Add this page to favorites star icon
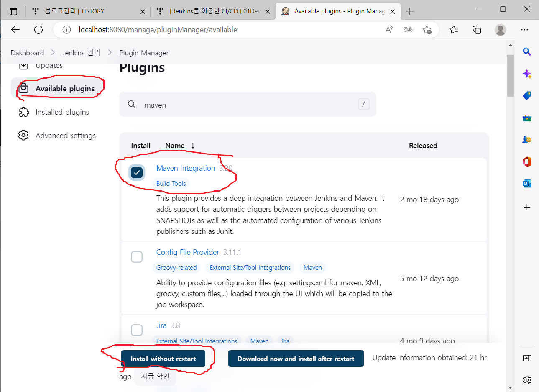Screen dimensions: 539x392 pos(427,29)
